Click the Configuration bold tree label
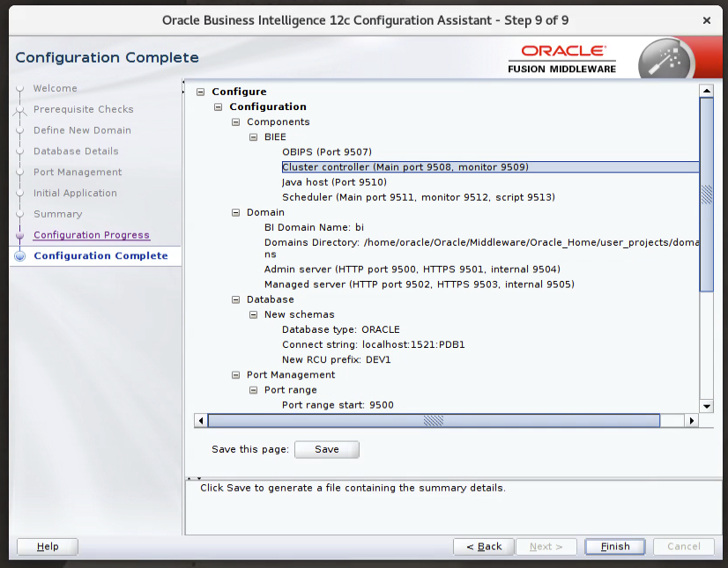This screenshot has height=568, width=728. coord(268,107)
